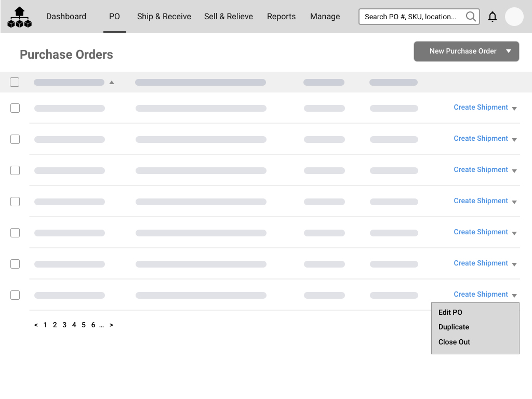Jump to page 4 in pagination

(x=74, y=325)
